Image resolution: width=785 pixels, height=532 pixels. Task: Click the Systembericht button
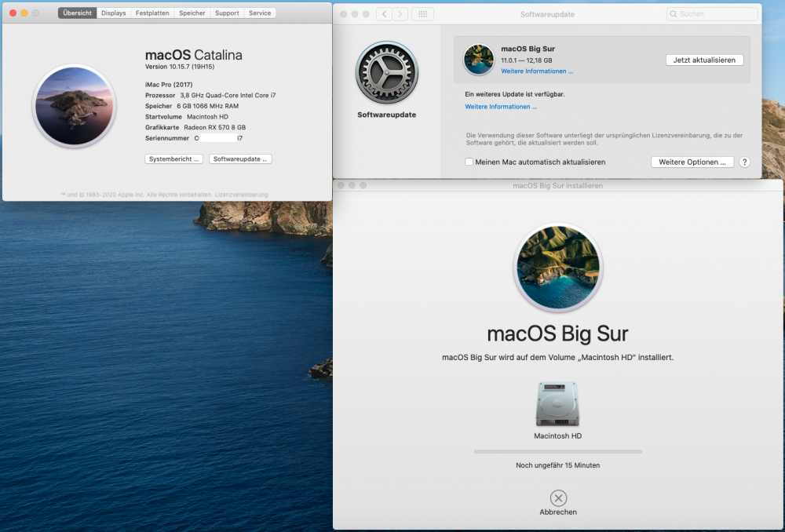(x=173, y=159)
